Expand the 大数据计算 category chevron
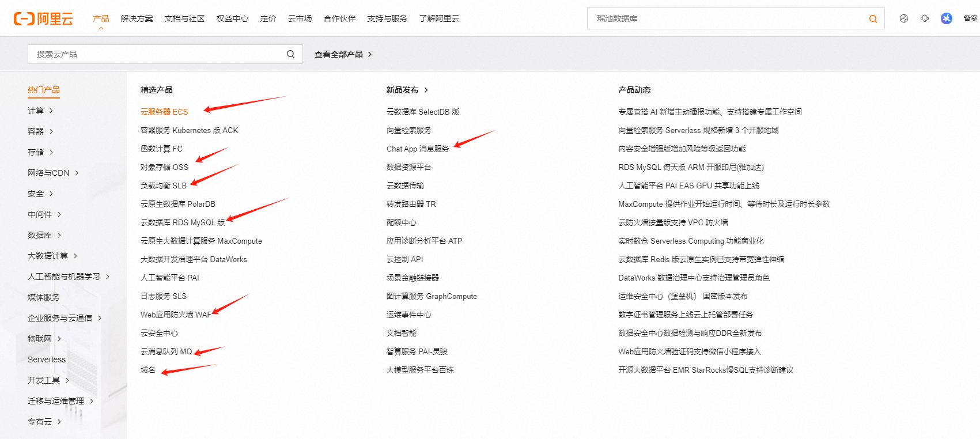Screen dimensions: 980x439 coord(75,256)
